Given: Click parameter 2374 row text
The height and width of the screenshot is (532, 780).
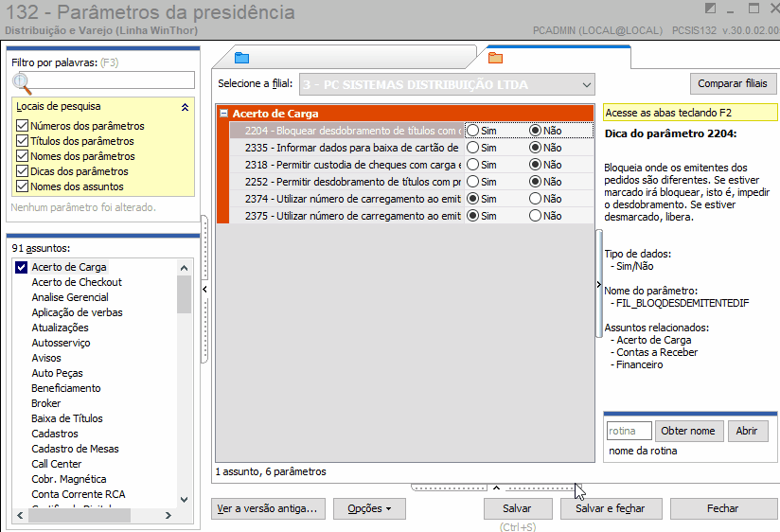Looking at the screenshot, I should click(x=353, y=199).
